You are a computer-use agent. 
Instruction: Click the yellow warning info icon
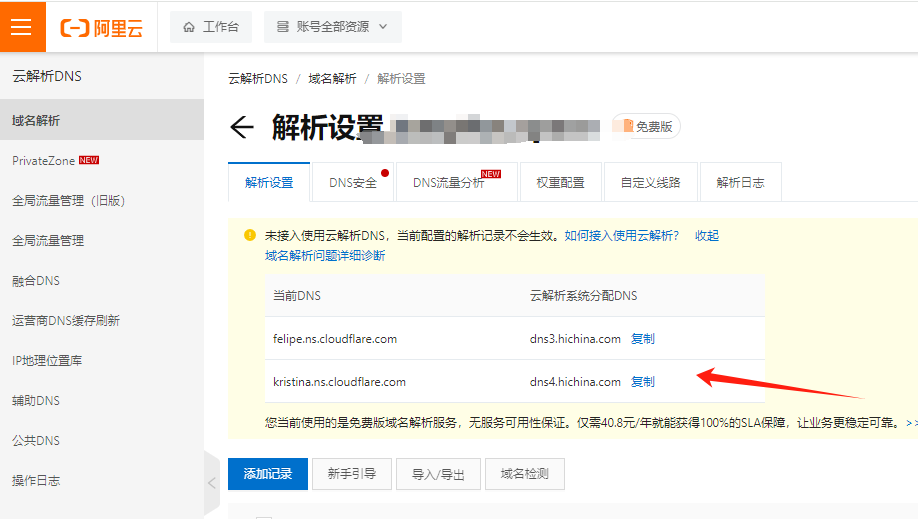(250, 236)
